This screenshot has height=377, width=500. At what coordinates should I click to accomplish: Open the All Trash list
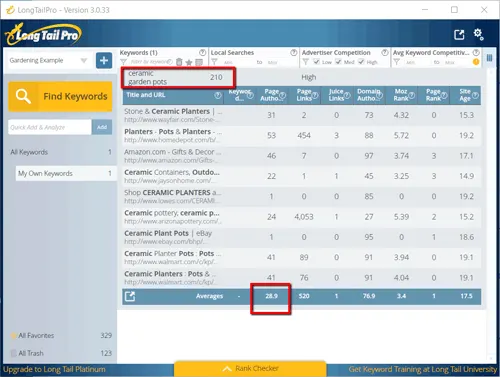tap(62, 353)
